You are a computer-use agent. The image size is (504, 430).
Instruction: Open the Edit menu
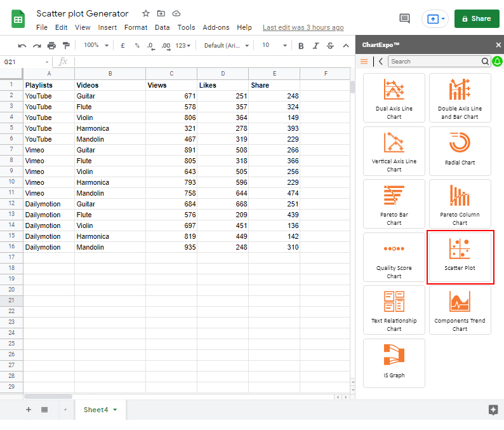[61, 28]
